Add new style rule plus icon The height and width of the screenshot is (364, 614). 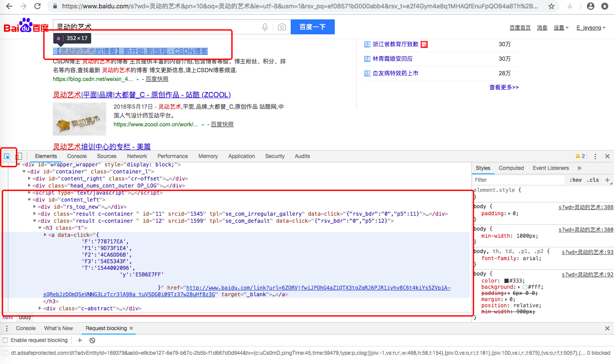pos(607,180)
